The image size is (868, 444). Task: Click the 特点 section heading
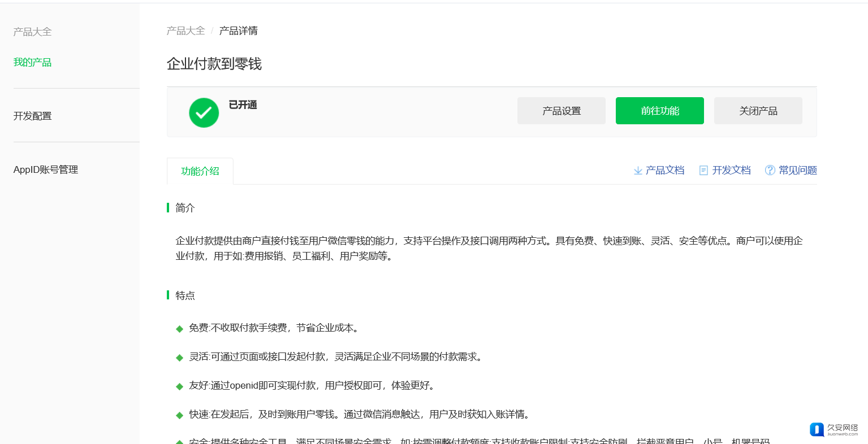point(185,295)
